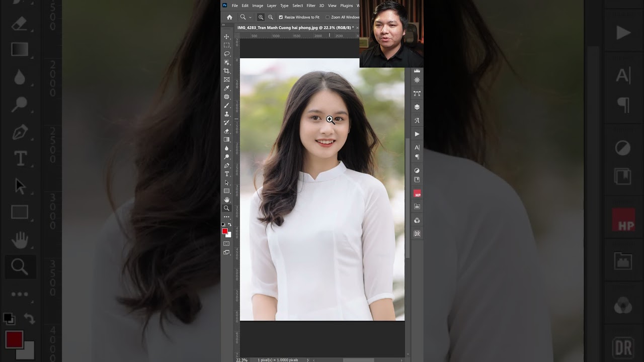Select the Eyedropper tool
This screenshot has width=644, height=362.
pos(226,88)
